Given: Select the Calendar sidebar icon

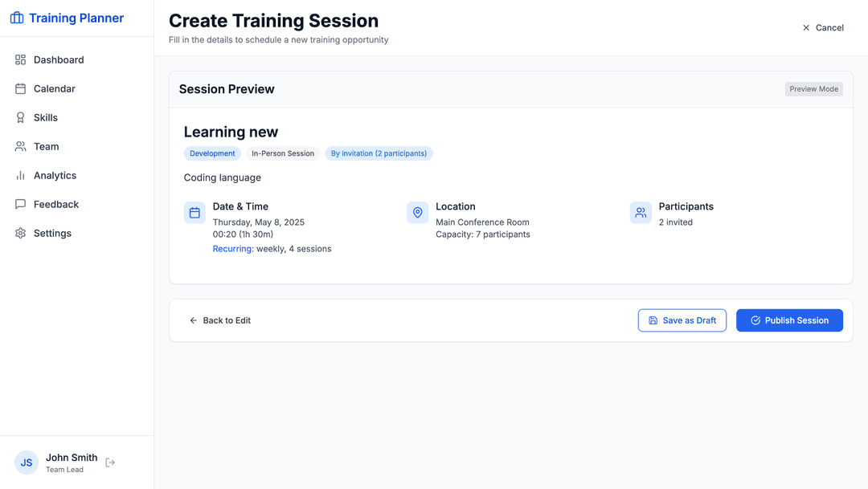Looking at the screenshot, I should pos(20,88).
